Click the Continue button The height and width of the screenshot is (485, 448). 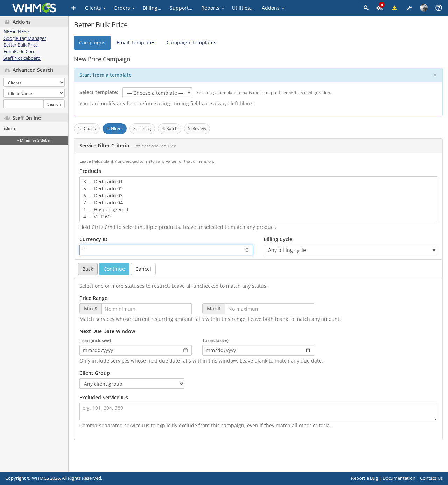tap(114, 269)
